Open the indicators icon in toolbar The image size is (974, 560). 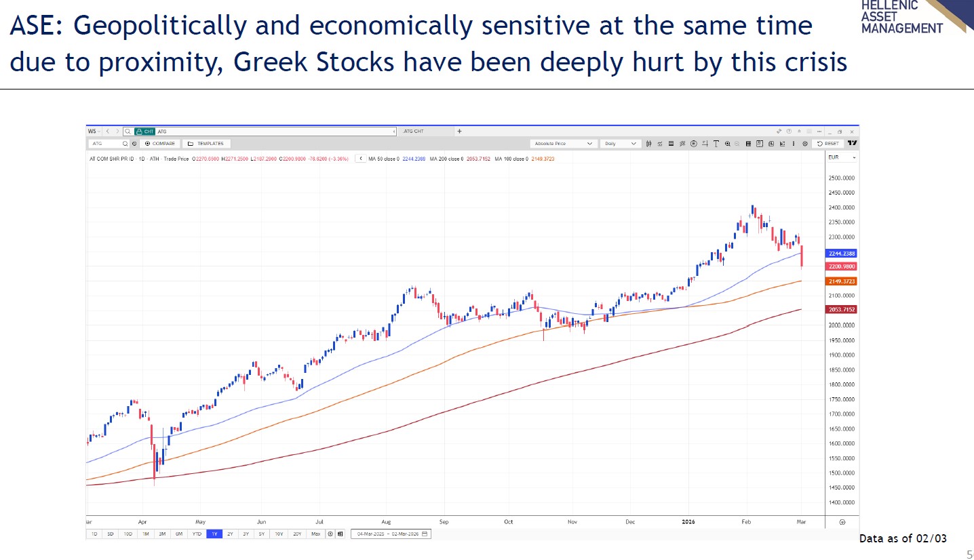point(659,144)
